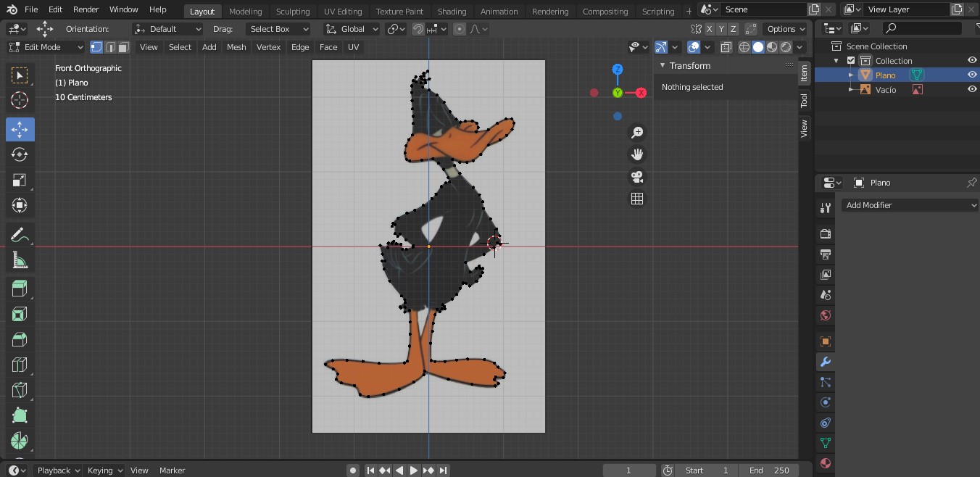Select the Select Box tool in toolbar
980x477 pixels.
point(20,75)
